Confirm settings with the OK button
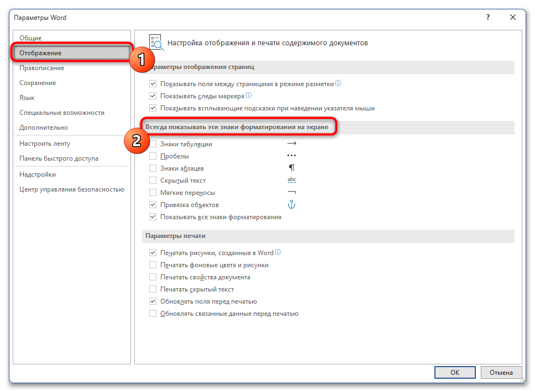 tap(455, 373)
